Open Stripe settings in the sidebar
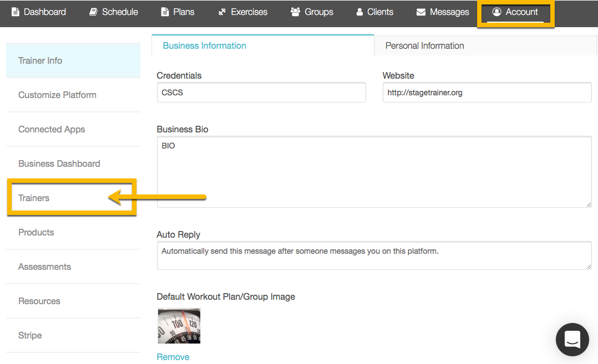The width and height of the screenshot is (598, 364). pyautogui.click(x=73, y=335)
